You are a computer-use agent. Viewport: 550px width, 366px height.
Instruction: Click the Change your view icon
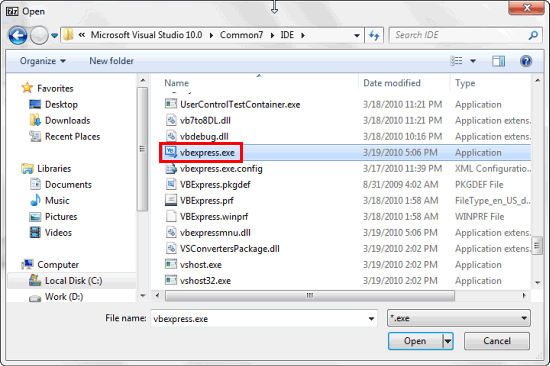click(456, 61)
